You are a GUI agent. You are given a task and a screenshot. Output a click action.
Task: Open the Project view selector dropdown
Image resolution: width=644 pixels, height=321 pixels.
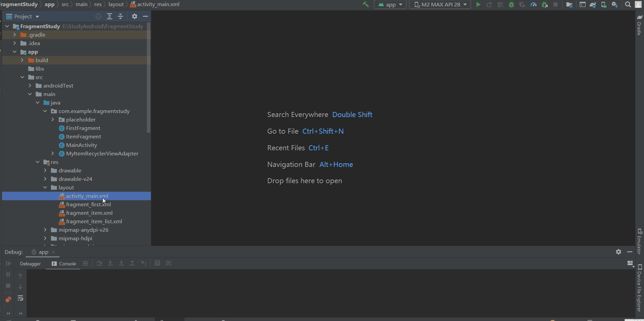point(23,16)
